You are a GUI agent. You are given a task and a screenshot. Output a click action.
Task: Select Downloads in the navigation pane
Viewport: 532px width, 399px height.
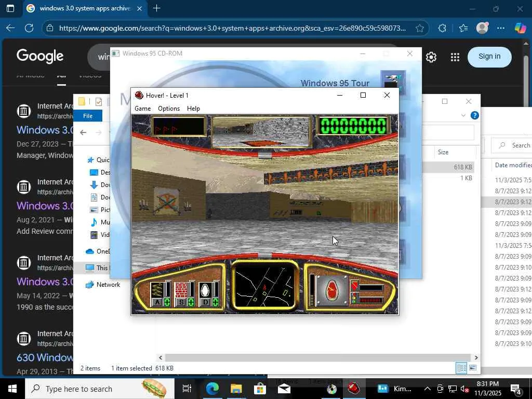(100, 185)
